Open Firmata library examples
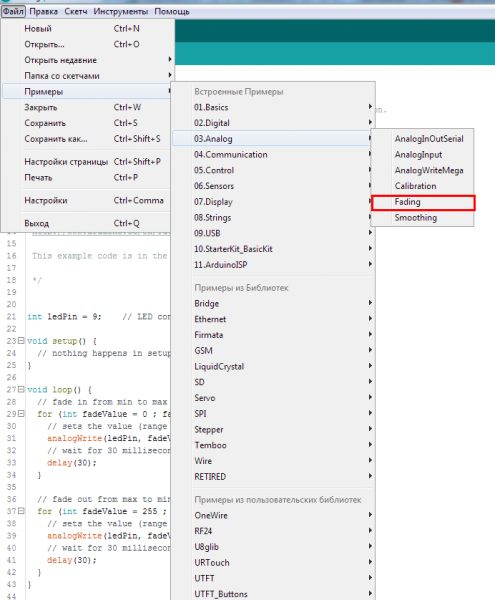This screenshot has width=495, height=600. pyautogui.click(x=273, y=335)
